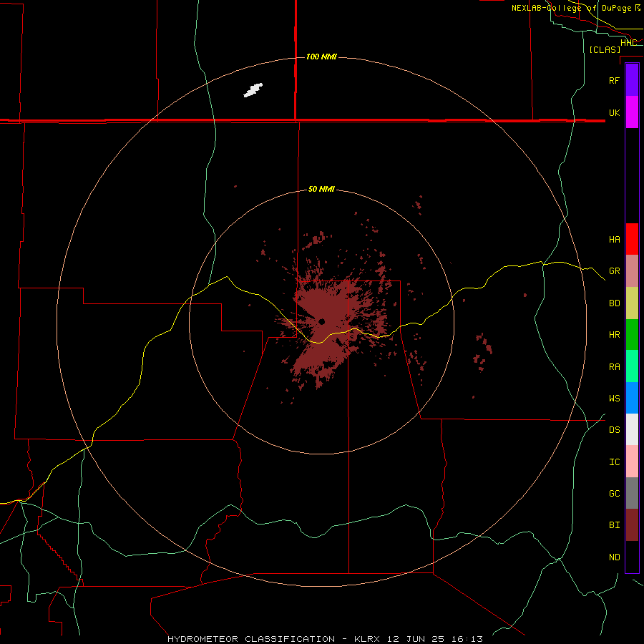Click the HR green legend swatch
This screenshot has height=644, width=644.
point(632,335)
